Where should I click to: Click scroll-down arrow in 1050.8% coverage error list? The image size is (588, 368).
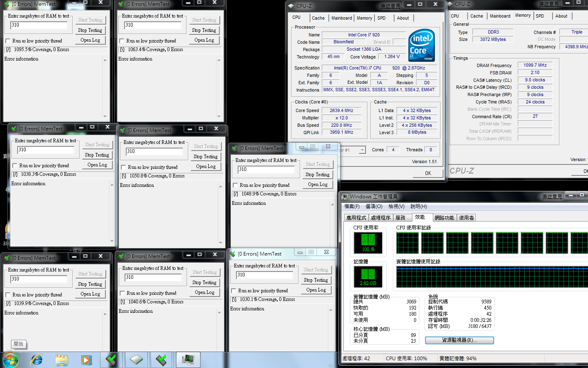click(221, 242)
